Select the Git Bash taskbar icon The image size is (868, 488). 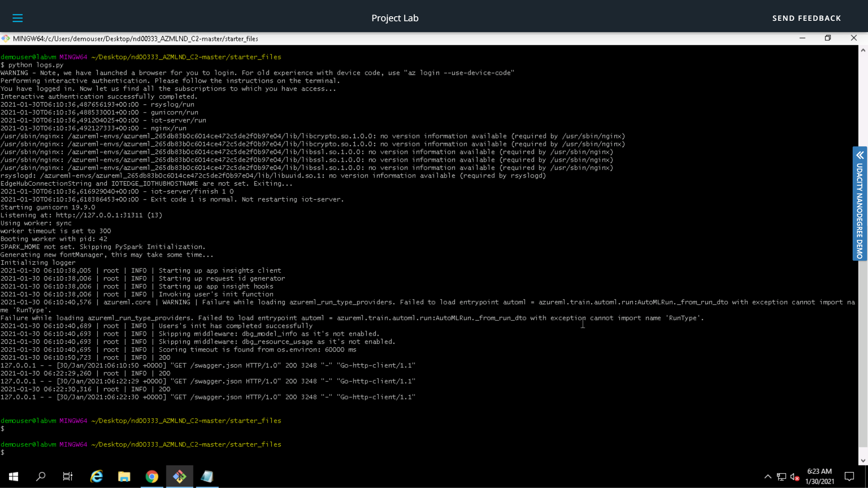179,476
